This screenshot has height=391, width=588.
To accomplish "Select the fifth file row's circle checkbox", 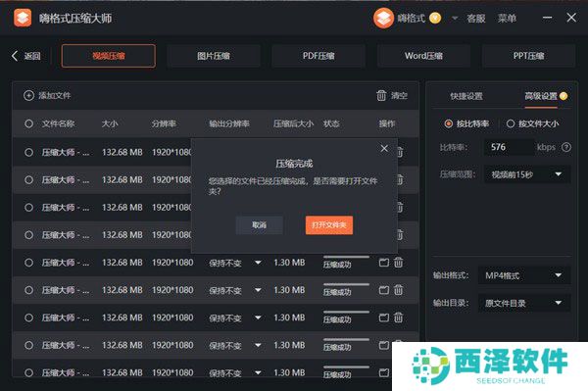I will pyautogui.click(x=28, y=263).
